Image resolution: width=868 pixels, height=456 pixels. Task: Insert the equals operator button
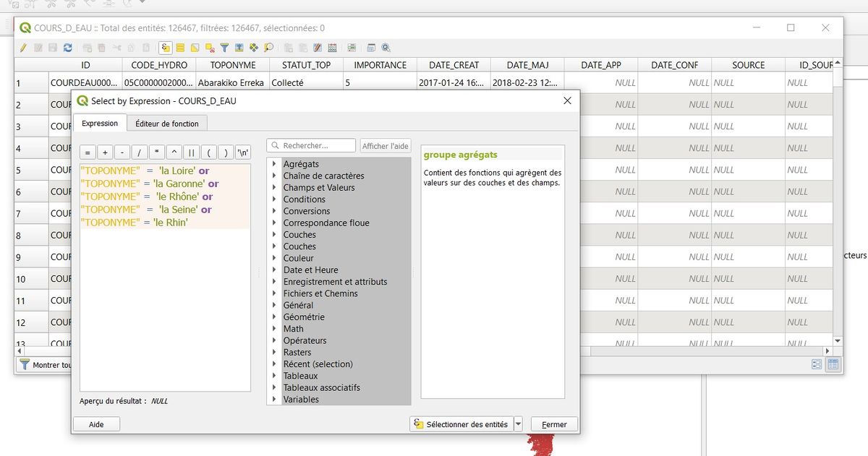point(88,152)
